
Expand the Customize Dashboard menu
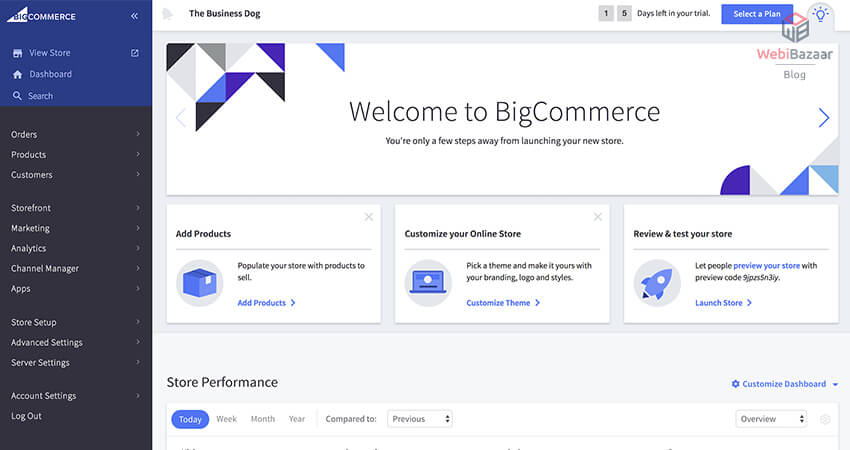pyautogui.click(x=785, y=384)
